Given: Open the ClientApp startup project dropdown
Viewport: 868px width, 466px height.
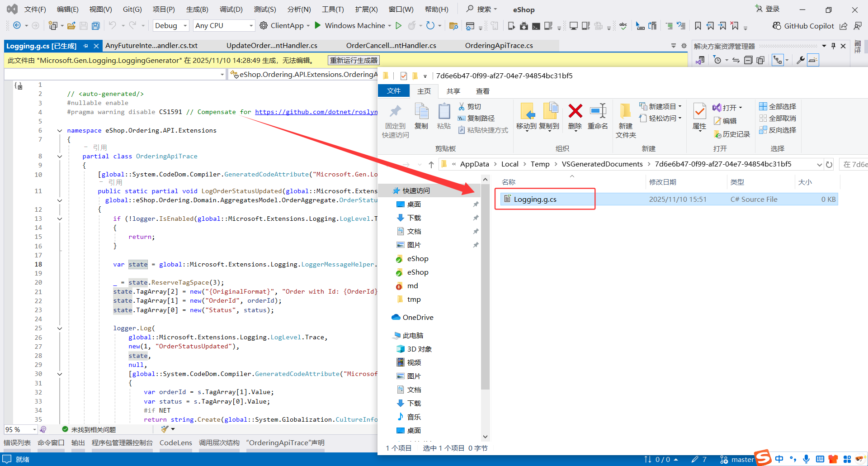Looking at the screenshot, I should click(308, 26).
